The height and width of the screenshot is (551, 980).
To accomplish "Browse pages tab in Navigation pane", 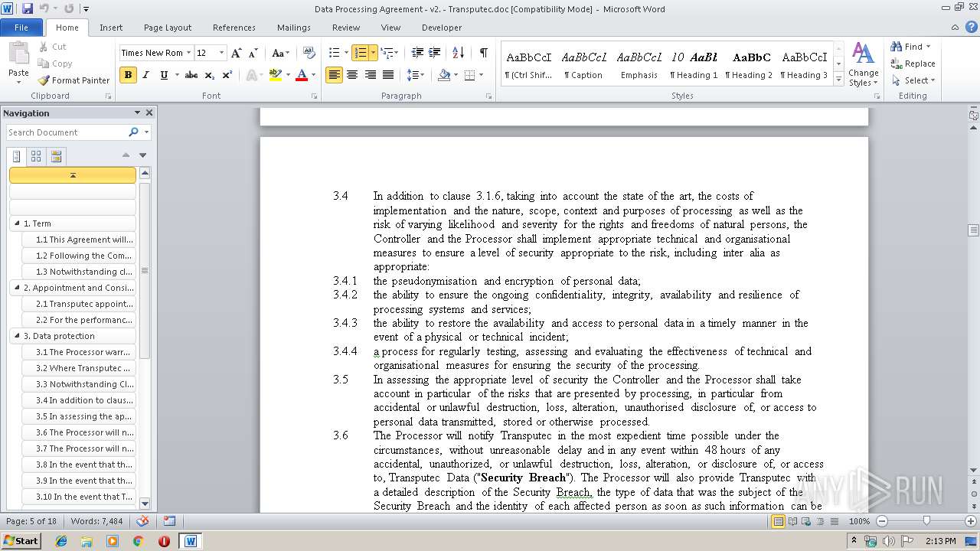I will coord(36,157).
